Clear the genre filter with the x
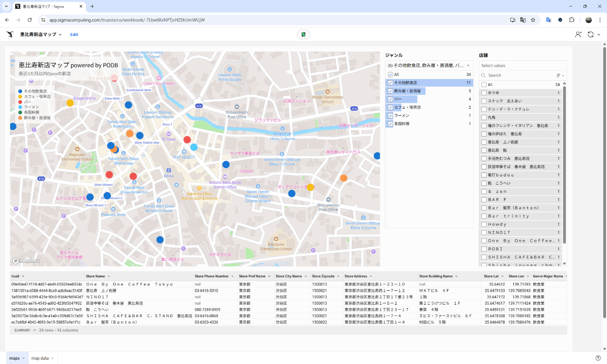Image resolution: width=607 pixels, height=364 pixels. click(468, 65)
